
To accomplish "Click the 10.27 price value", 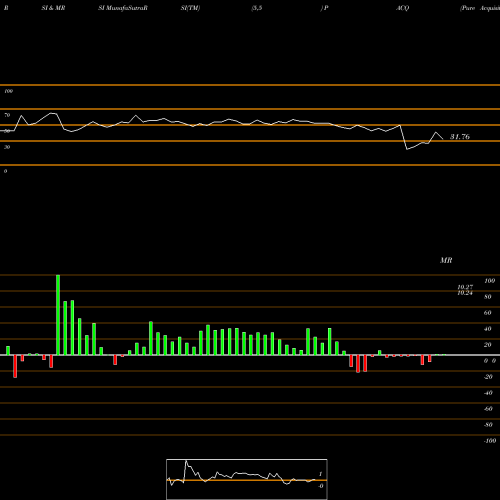I will click(x=465, y=287).
